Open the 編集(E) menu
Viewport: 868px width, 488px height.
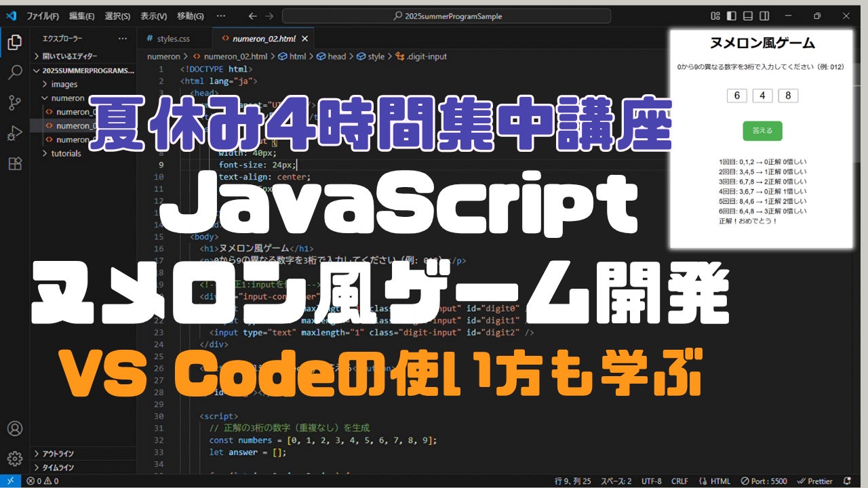(x=82, y=16)
